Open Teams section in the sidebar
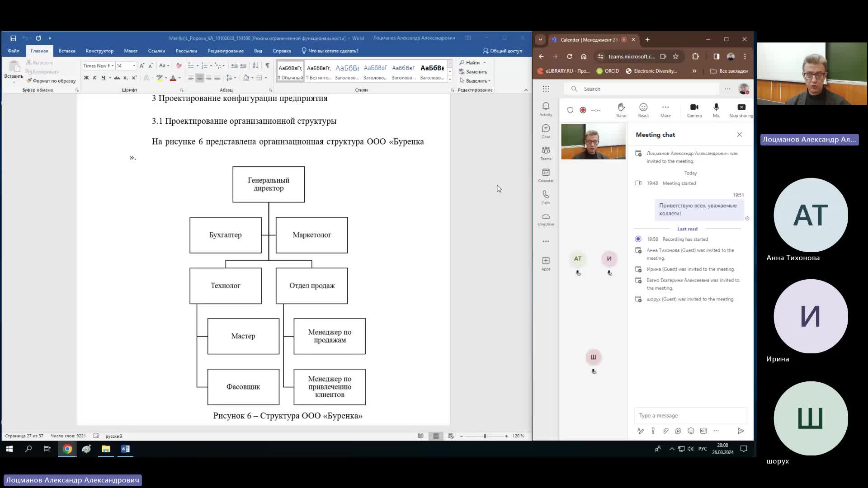 [x=546, y=153]
